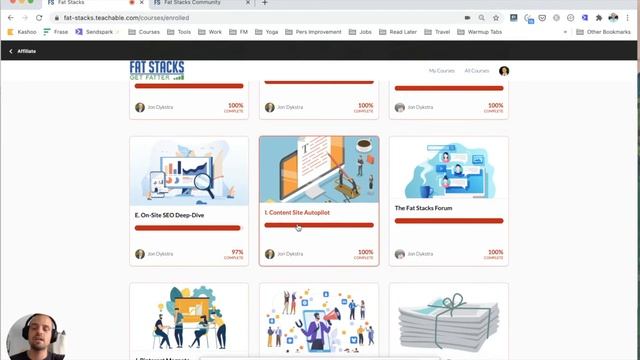
Task: Click Jon Dykstra avatar on Fat Stacks Forum card
Action: pos(400,254)
